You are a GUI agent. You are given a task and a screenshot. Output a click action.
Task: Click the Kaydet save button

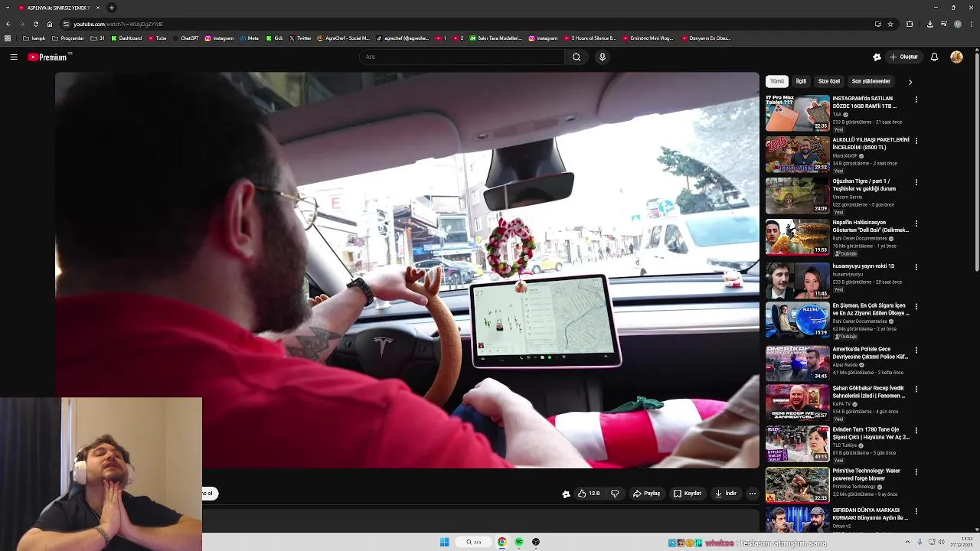click(x=687, y=494)
